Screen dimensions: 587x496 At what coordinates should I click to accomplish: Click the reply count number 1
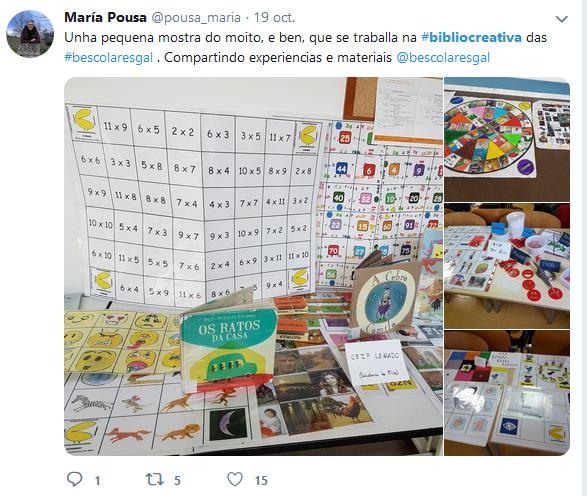pos(97,481)
